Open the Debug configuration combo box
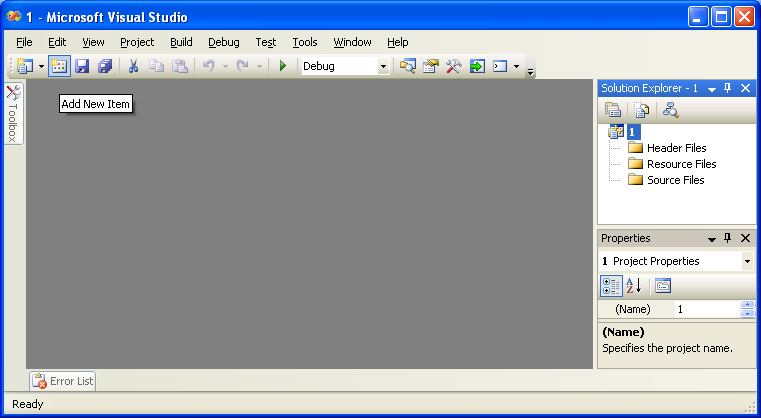Image resolution: width=761 pixels, height=418 pixels. [x=345, y=66]
